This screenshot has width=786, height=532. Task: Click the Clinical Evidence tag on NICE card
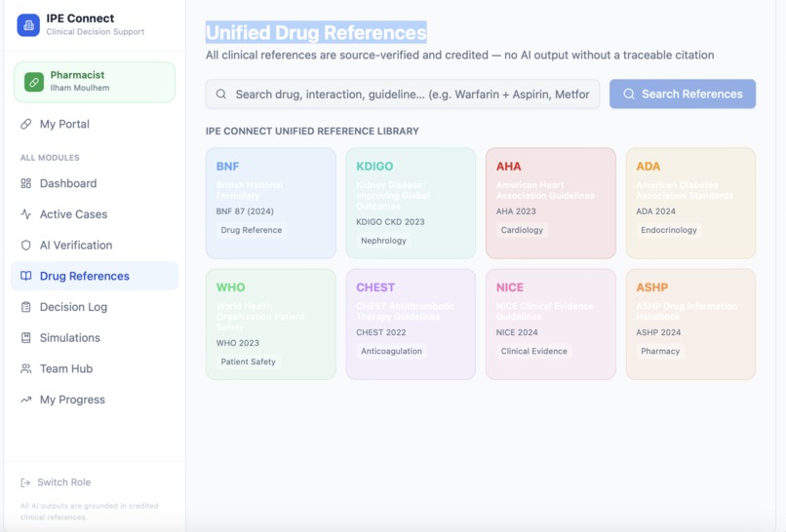click(x=533, y=351)
